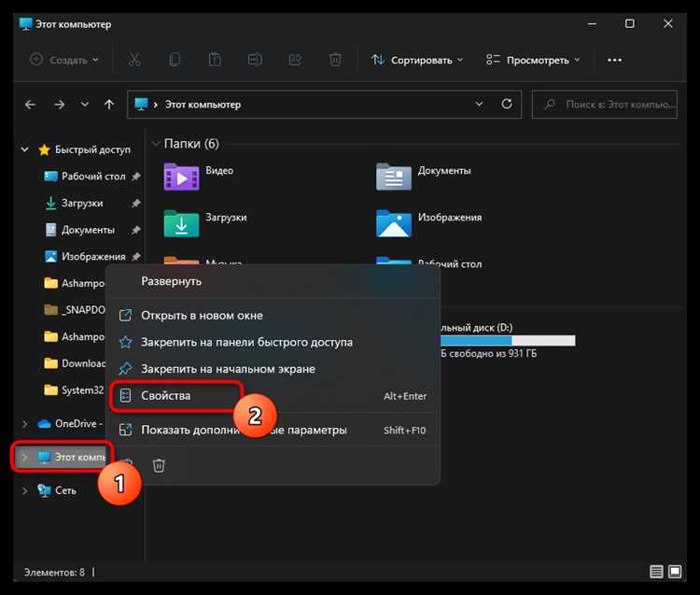Click the Rename icon in toolbar
Image resolution: width=700 pixels, height=595 pixels.
point(255,60)
